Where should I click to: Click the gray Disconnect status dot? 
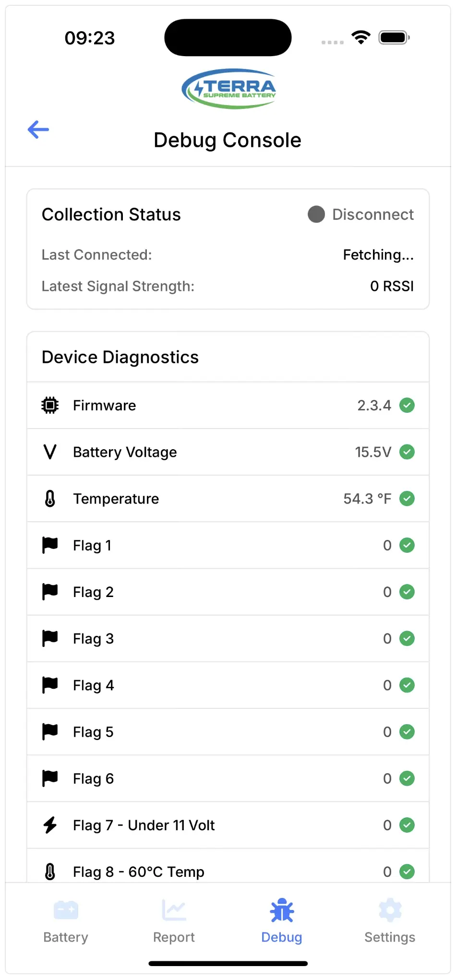pyautogui.click(x=316, y=215)
